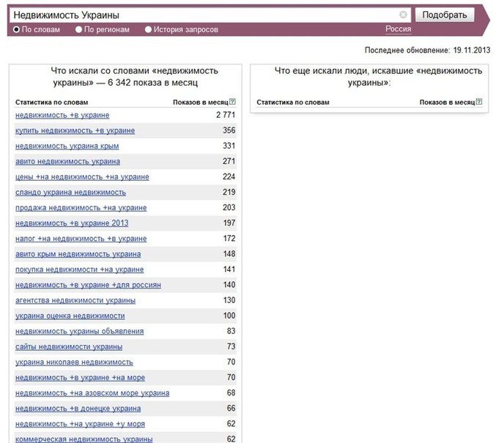Open help icon next to left 'Показов в месяц'
Image resolution: width=504 pixels, height=443 pixels.
pyautogui.click(x=232, y=102)
